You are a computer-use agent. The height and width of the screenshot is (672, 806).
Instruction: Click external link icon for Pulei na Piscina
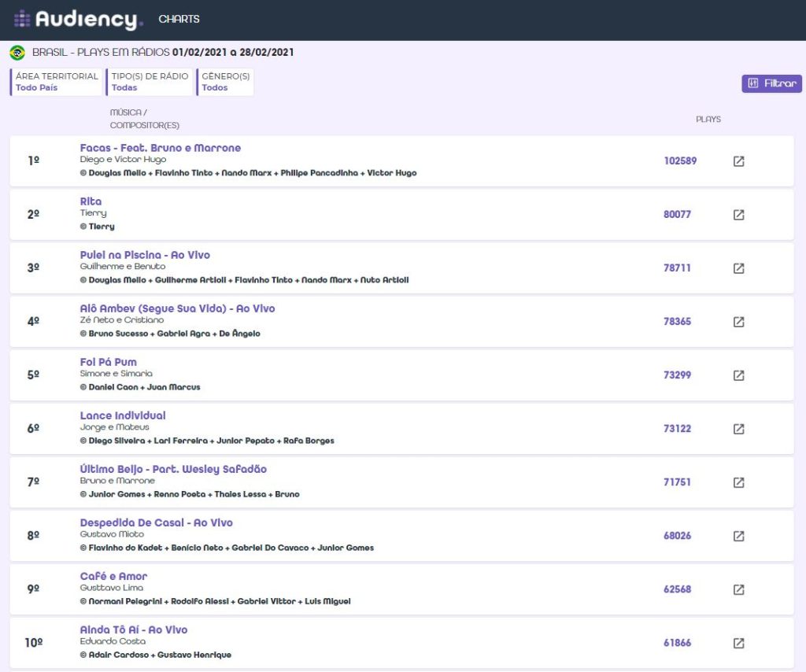pyautogui.click(x=738, y=268)
